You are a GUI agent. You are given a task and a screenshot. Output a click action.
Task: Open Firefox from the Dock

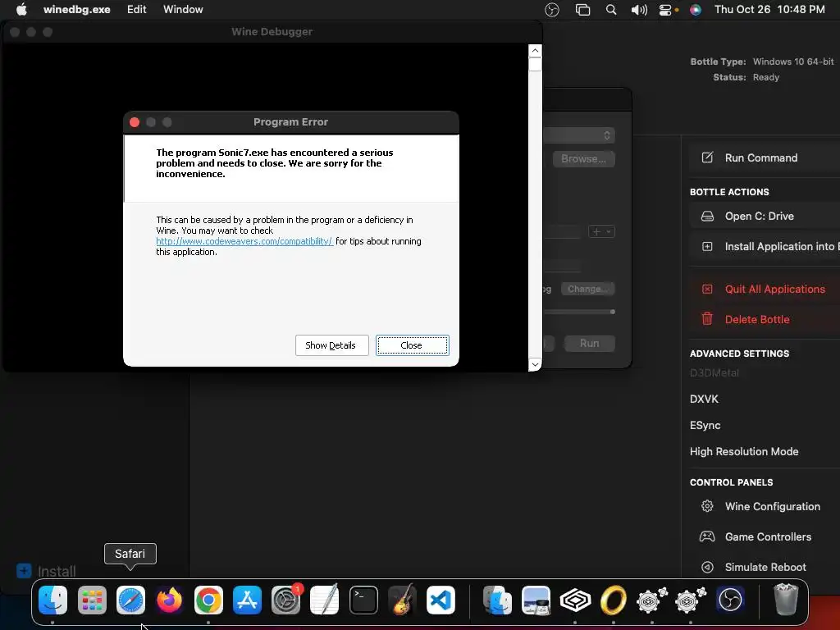(x=169, y=600)
